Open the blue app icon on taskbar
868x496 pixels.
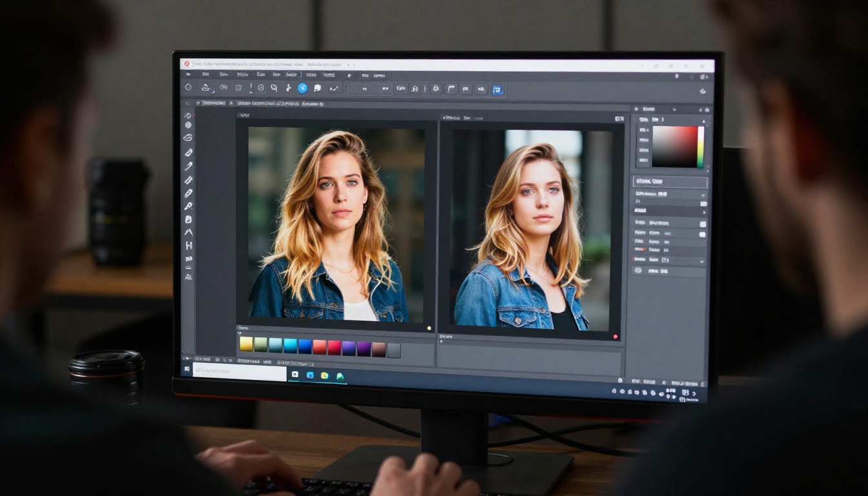coord(310,375)
